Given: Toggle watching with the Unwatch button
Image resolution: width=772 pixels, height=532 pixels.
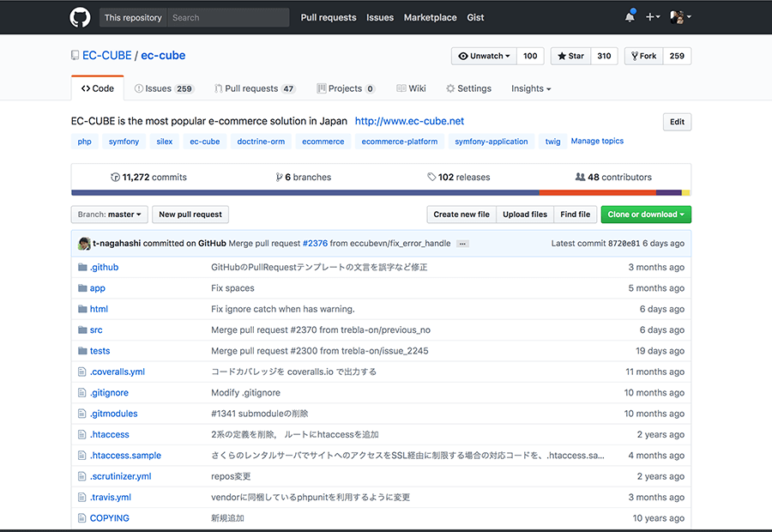Looking at the screenshot, I should [483, 55].
